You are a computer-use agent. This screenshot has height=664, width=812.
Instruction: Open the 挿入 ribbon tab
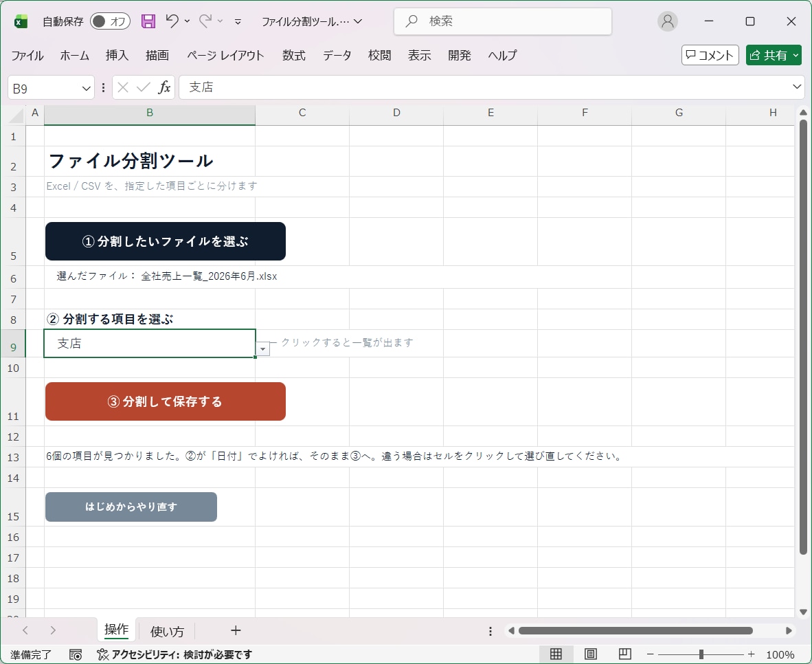point(117,56)
